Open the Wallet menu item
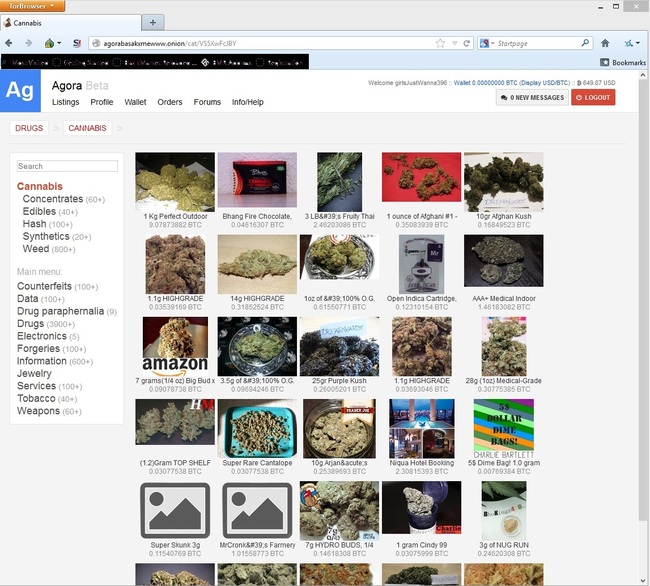 [x=135, y=102]
